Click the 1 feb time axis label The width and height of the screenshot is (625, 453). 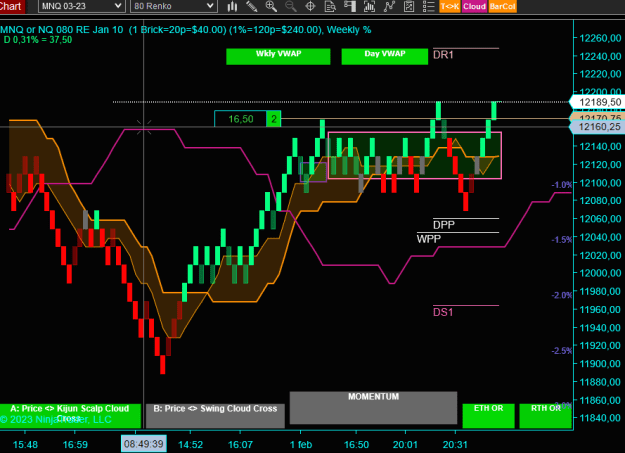pos(301,444)
